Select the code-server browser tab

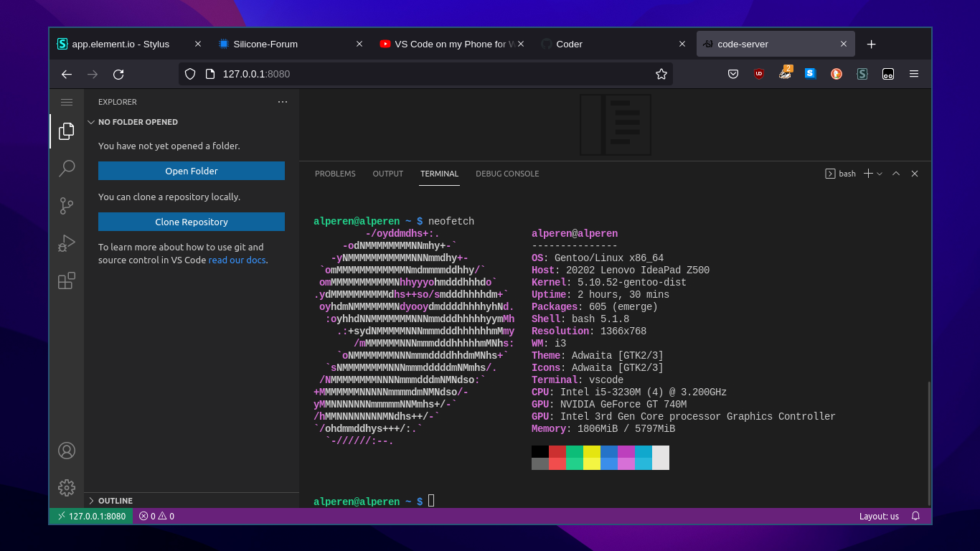click(775, 44)
